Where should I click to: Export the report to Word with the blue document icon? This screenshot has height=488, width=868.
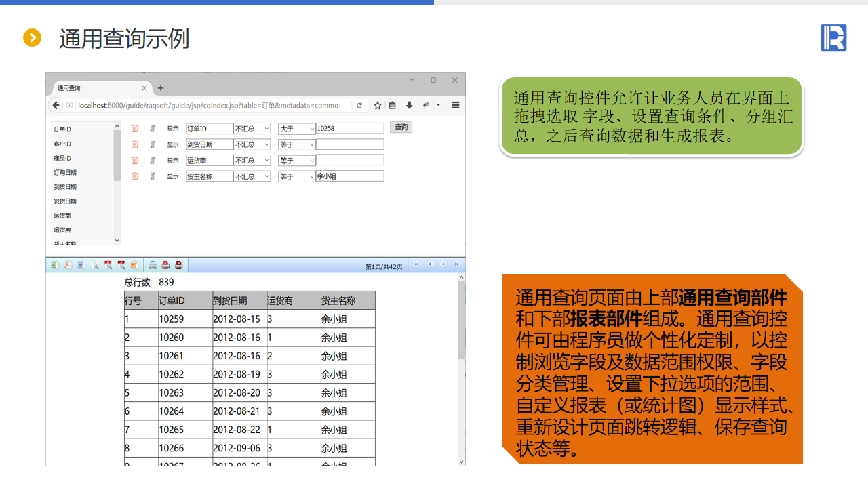tap(81, 265)
